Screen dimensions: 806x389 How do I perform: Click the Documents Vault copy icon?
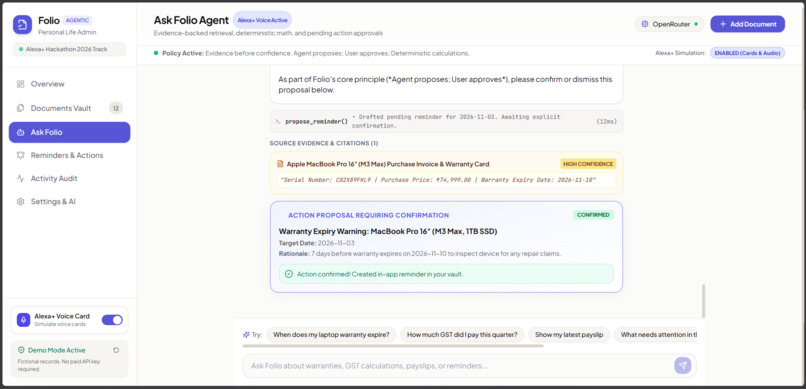point(21,108)
